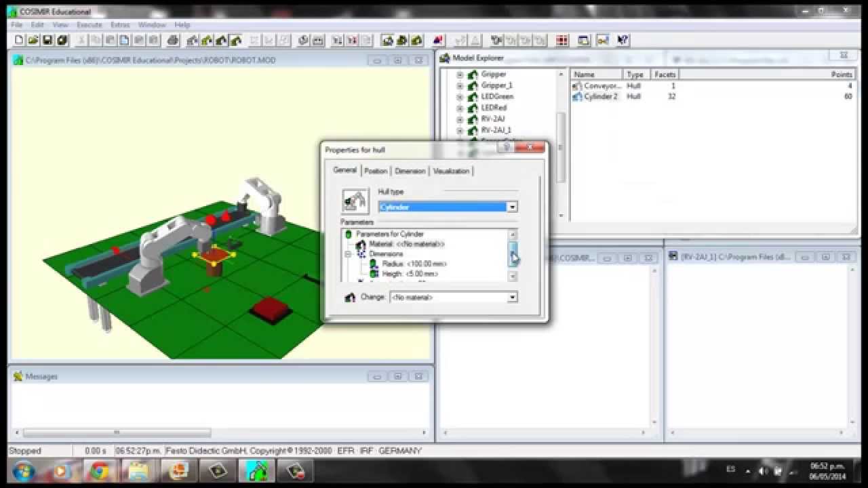868x488 pixels.
Task: Open Windows Media Player from the taskbar
Action: (60, 470)
